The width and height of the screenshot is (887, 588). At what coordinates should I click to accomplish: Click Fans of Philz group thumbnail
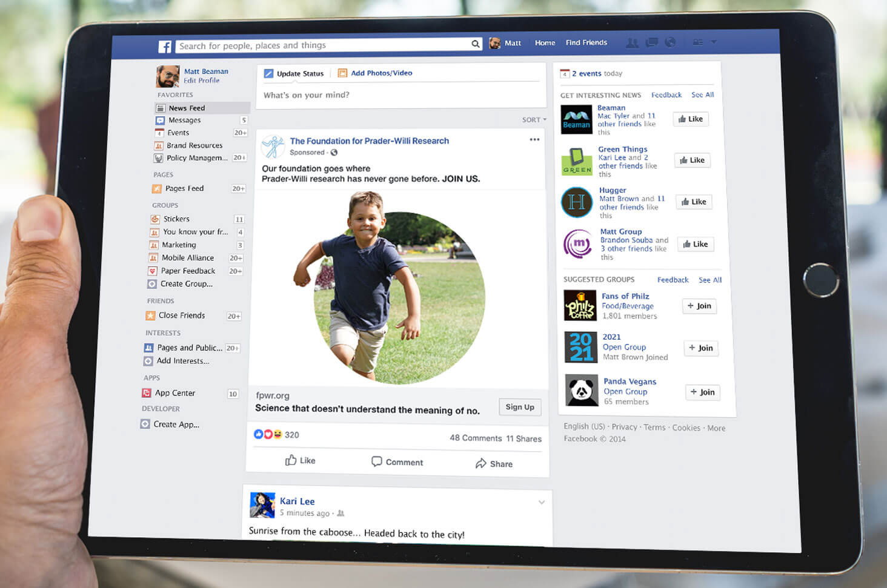580,305
